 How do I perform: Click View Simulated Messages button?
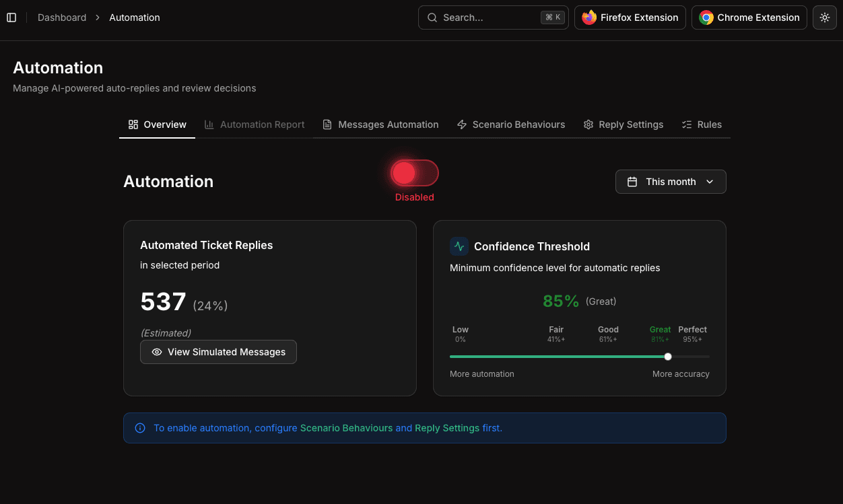point(218,352)
